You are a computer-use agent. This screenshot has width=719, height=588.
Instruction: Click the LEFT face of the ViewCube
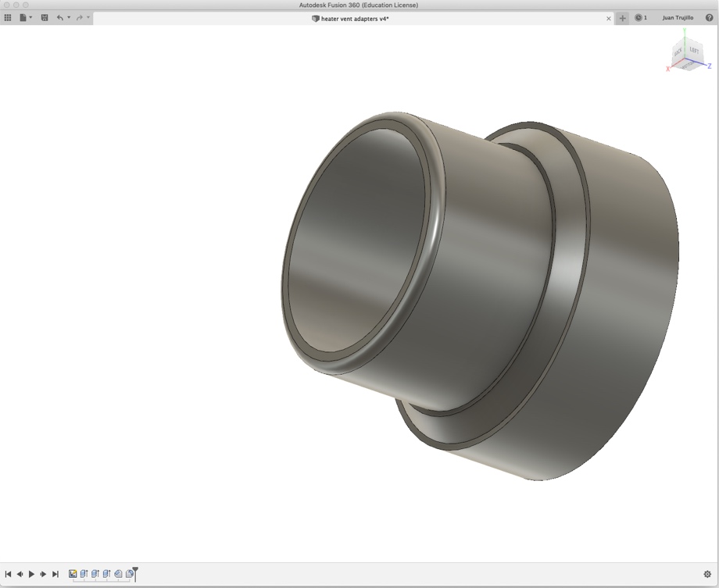694,51
